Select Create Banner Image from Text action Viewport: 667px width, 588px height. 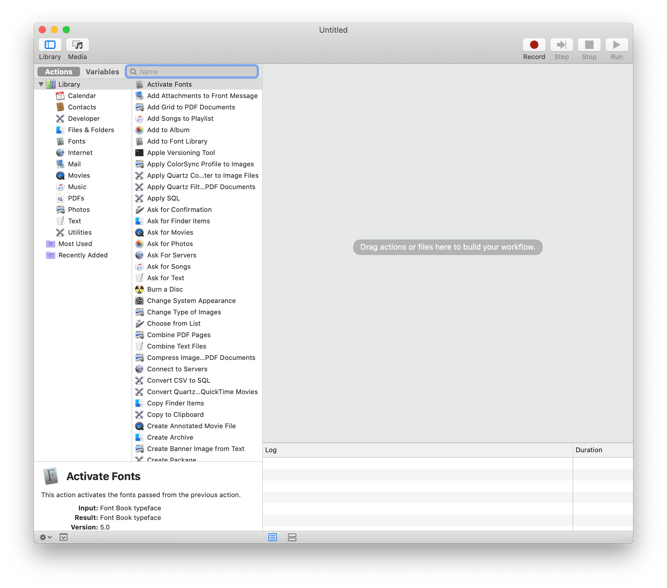tap(197, 448)
